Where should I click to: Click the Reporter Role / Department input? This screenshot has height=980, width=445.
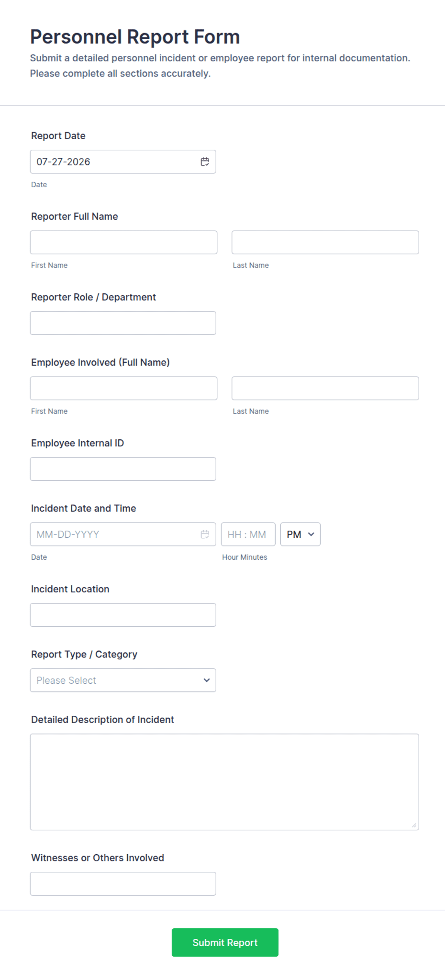click(x=123, y=323)
